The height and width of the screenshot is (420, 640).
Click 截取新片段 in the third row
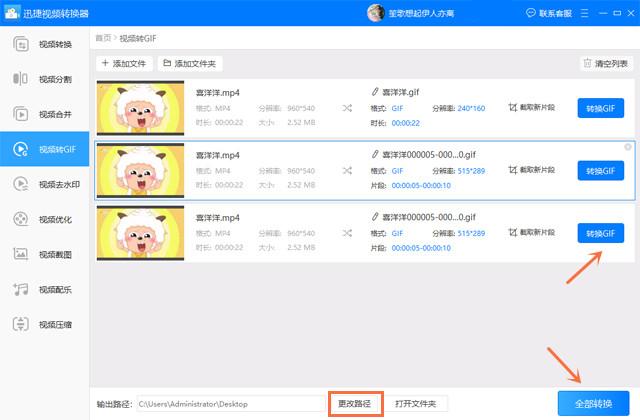click(531, 232)
